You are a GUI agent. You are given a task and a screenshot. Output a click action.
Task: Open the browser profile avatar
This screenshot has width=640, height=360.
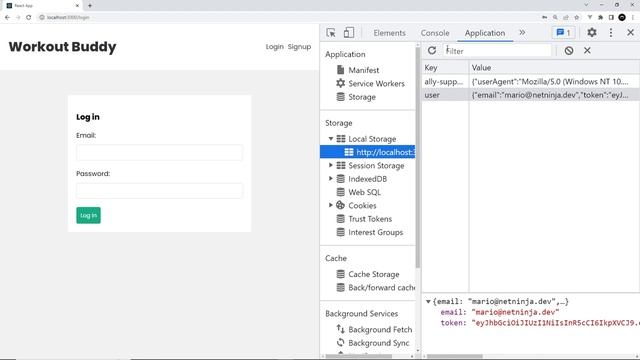click(622, 17)
